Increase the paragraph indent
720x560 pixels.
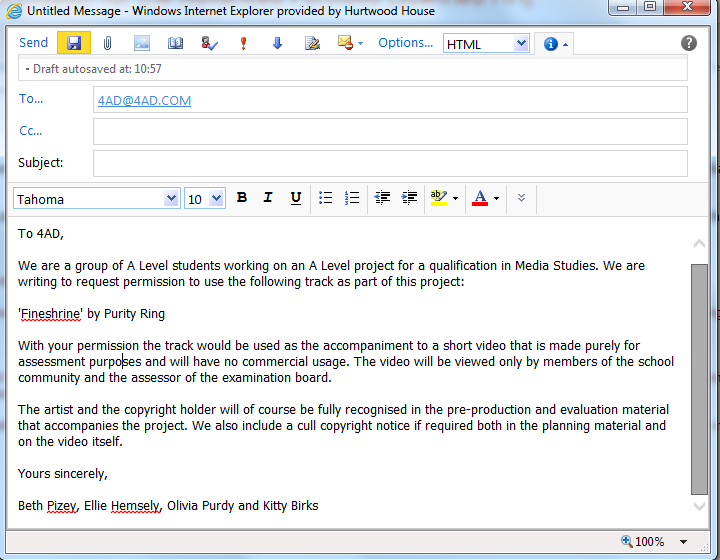pyautogui.click(x=409, y=198)
